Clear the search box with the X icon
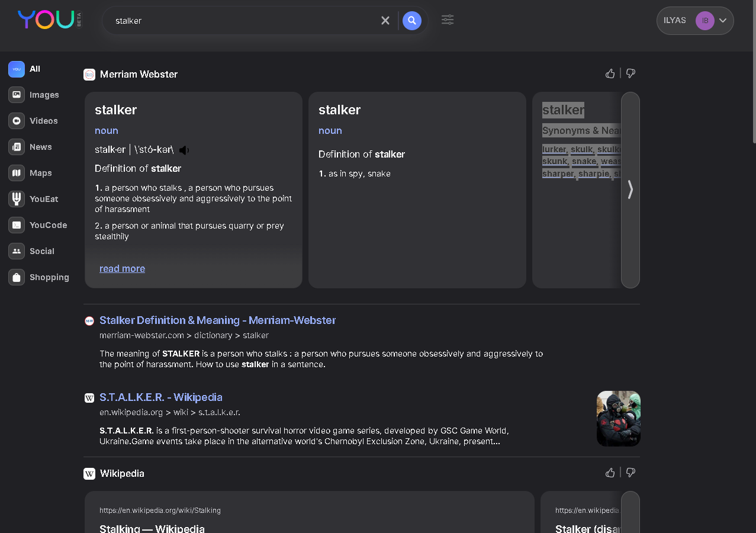The height and width of the screenshot is (533, 756). tap(385, 21)
